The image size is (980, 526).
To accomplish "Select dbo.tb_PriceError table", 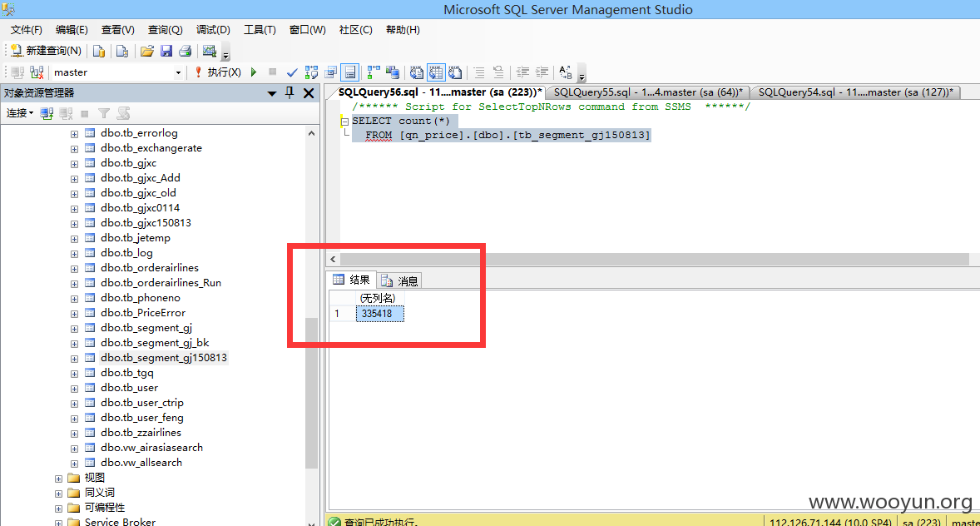I will (x=143, y=313).
